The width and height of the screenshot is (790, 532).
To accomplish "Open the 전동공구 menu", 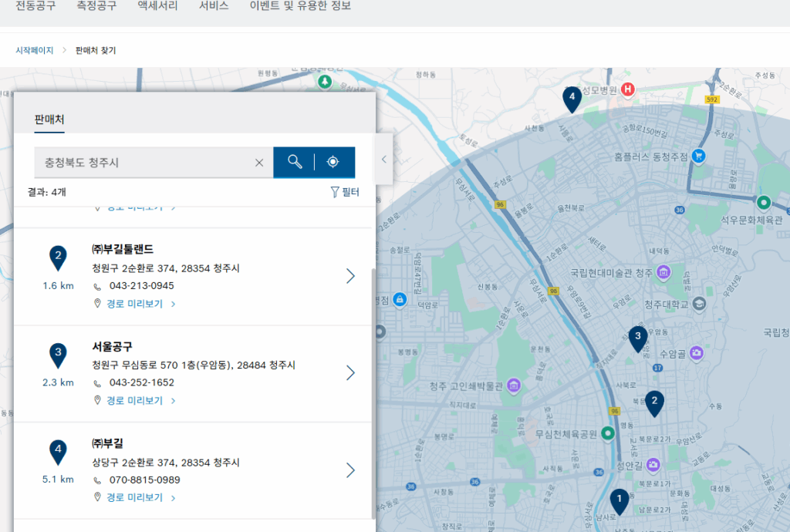I will click(x=35, y=6).
